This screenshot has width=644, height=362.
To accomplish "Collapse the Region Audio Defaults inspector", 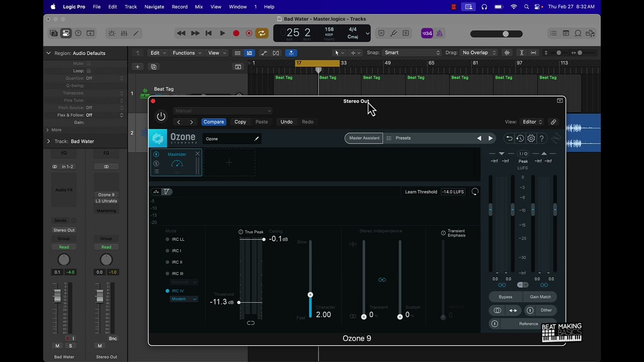I will (48, 53).
